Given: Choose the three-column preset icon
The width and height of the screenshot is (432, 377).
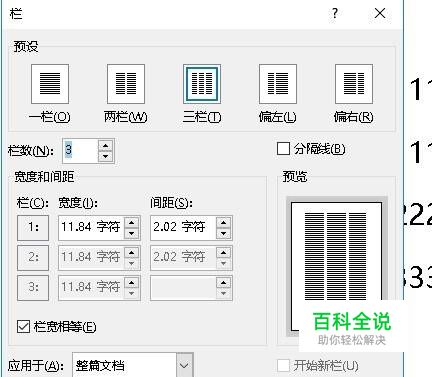Looking at the screenshot, I should tap(202, 84).
